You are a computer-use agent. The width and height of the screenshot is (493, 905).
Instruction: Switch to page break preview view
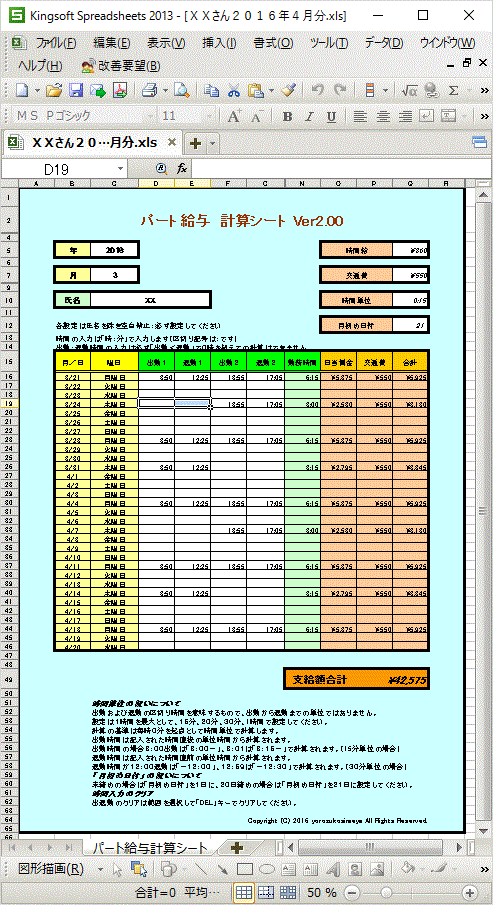(x=266, y=892)
